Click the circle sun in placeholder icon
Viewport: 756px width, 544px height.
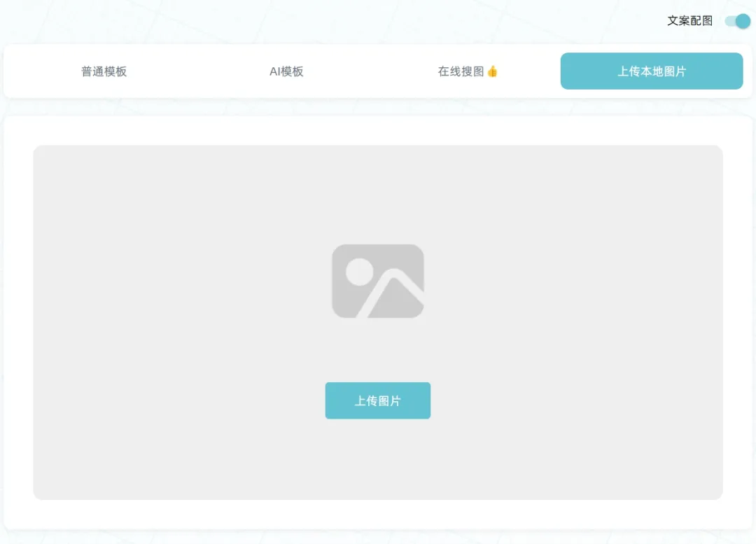point(360,272)
